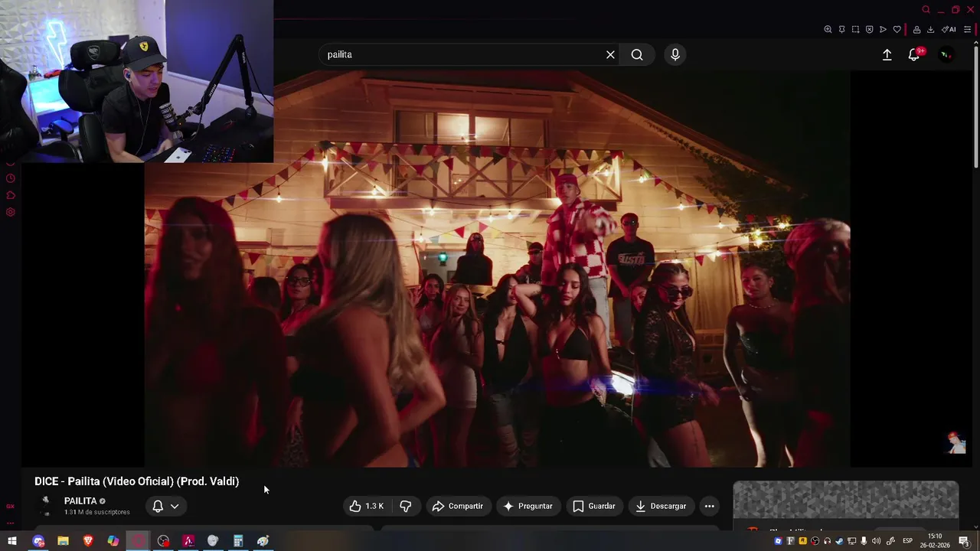The image size is (980, 551).
Task: Open the account avatar menu
Action: (x=946, y=54)
